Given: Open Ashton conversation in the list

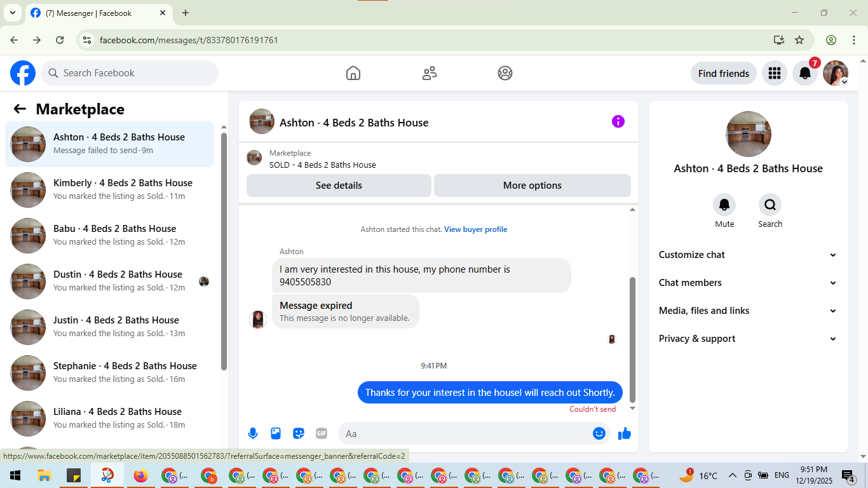Looking at the screenshot, I should [110, 144].
